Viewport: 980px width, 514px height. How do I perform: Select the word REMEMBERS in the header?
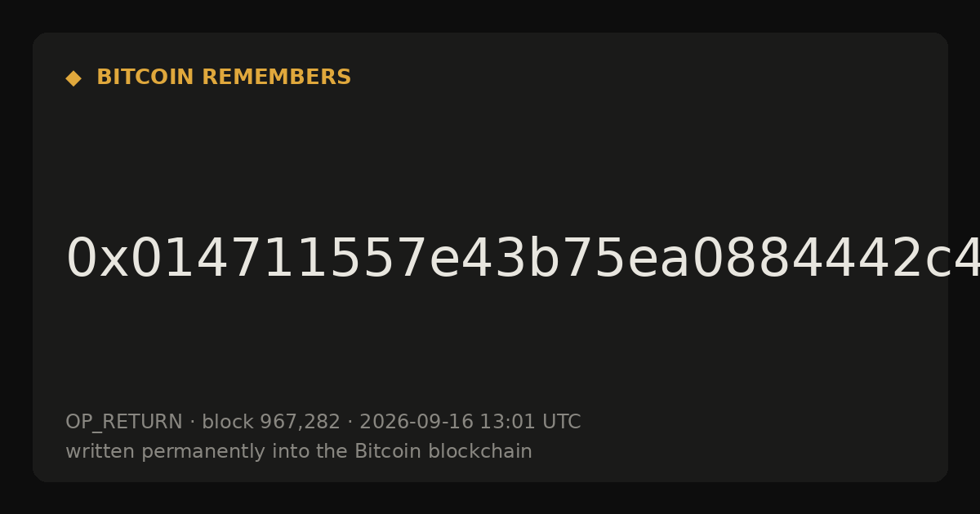click(x=276, y=78)
